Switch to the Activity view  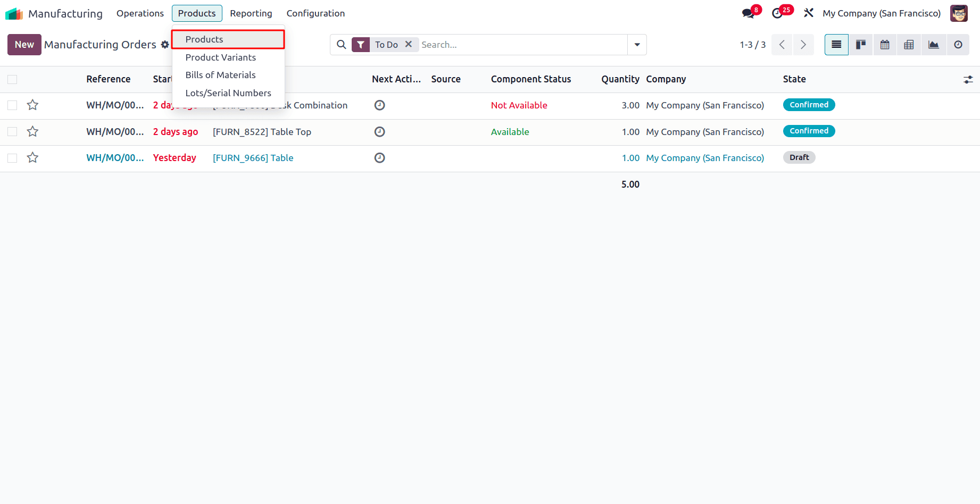tap(958, 45)
